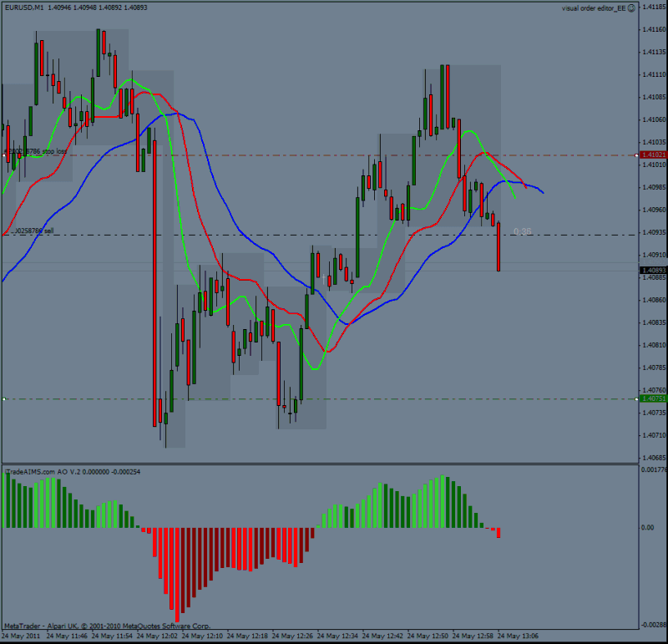
Task: Click the expert advisor smiley face icon
Action: pos(631,8)
